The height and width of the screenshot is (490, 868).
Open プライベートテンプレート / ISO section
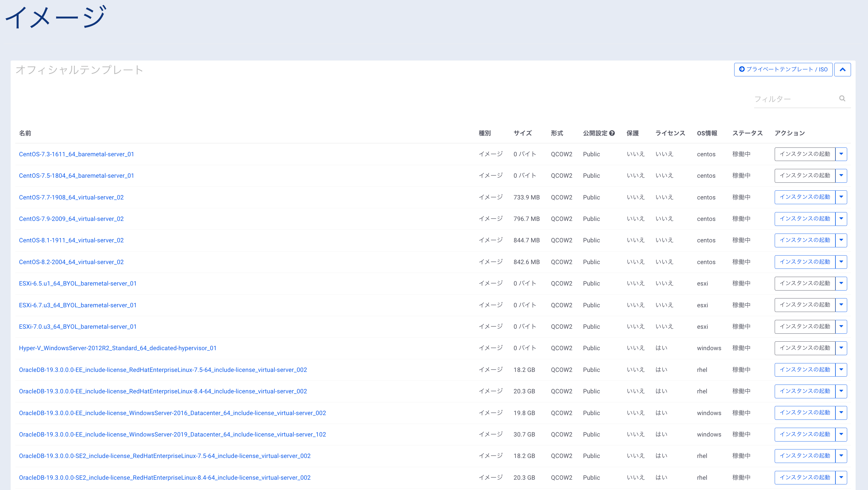point(783,69)
